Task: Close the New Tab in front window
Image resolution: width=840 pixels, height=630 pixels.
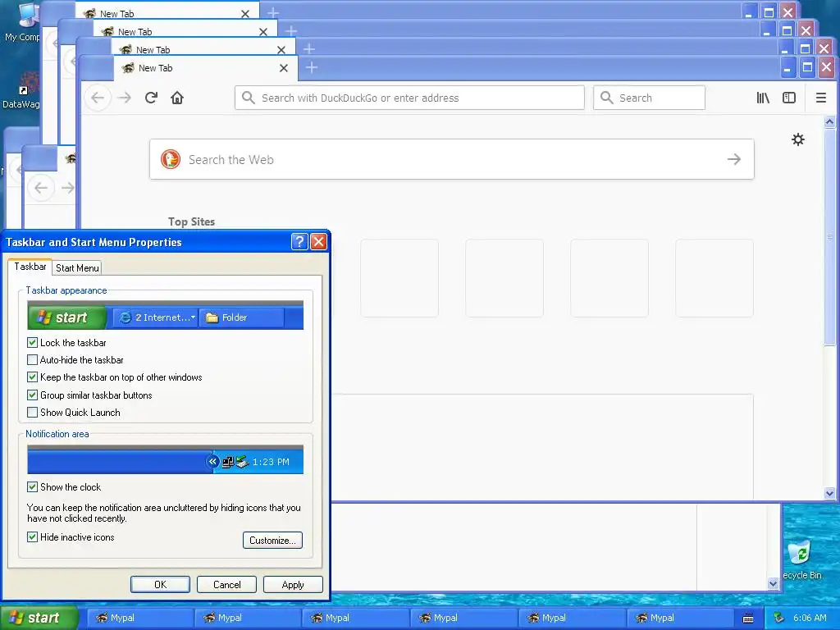Action: pos(283,68)
